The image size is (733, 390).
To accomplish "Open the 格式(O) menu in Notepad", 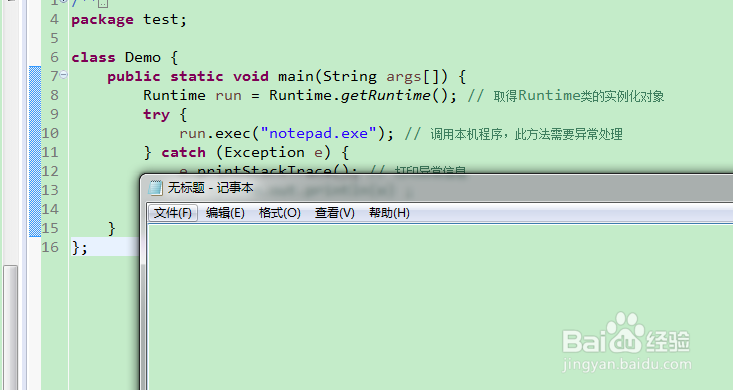I will pos(280,213).
